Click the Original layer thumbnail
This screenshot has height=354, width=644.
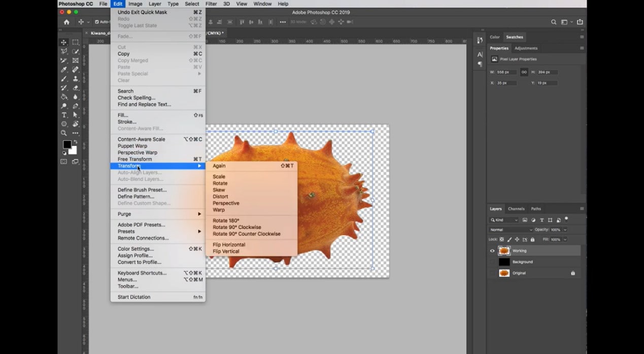[504, 273]
